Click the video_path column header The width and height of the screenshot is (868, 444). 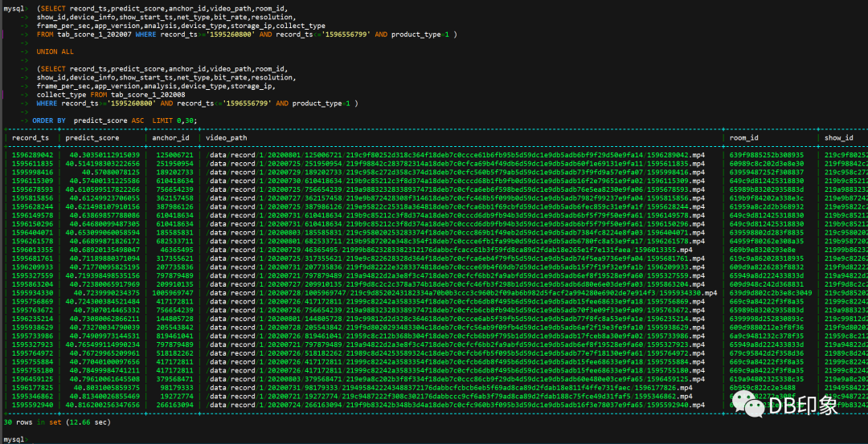coord(227,138)
